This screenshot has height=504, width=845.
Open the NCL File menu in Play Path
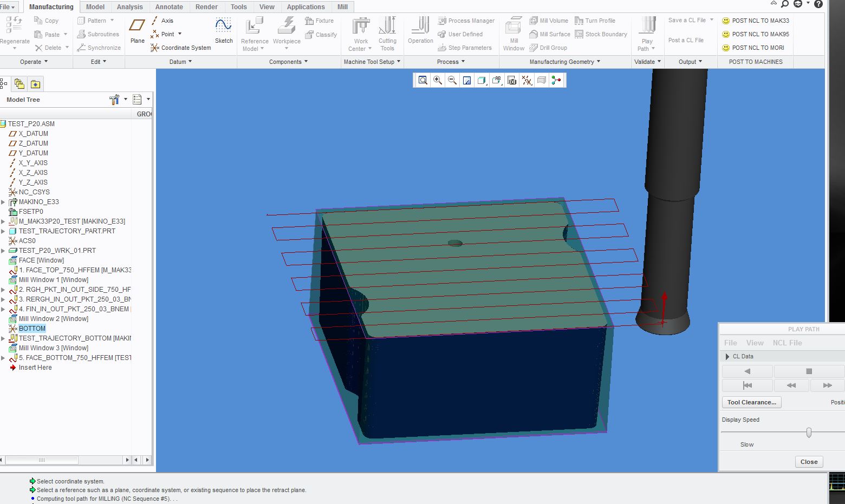pos(788,343)
